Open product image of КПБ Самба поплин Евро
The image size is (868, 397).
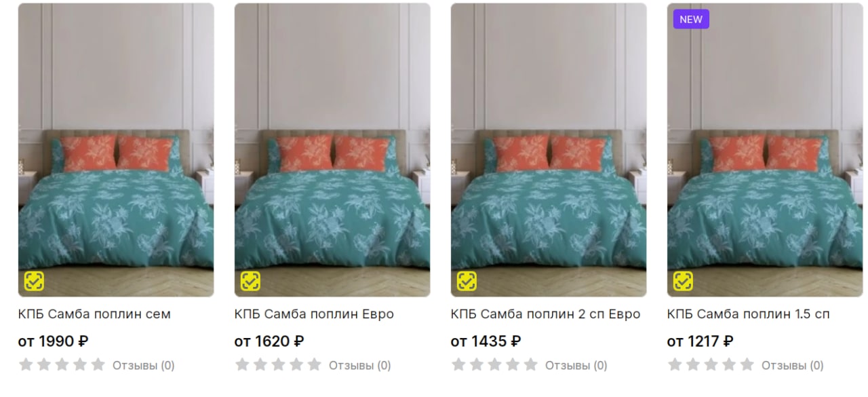(x=332, y=150)
